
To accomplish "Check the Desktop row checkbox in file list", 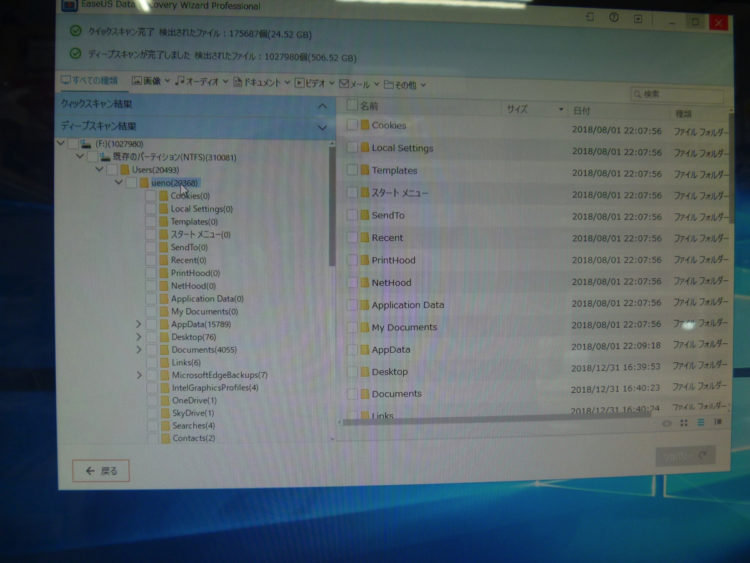I will [352, 371].
